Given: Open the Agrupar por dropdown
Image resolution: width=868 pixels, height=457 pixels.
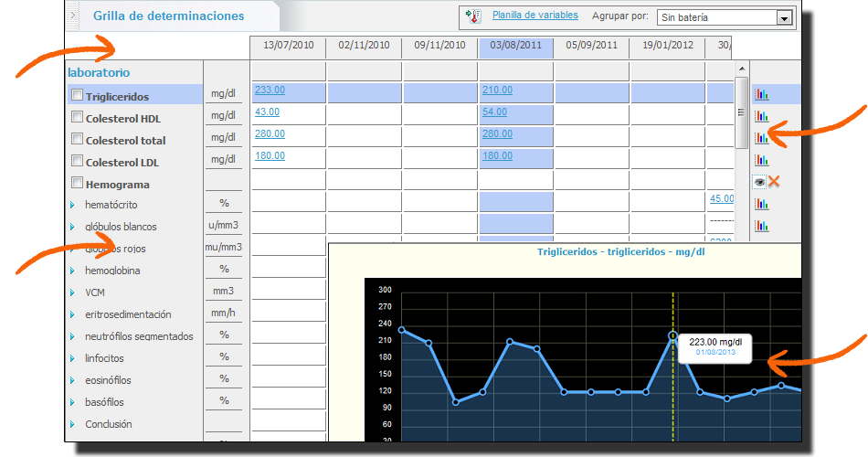Looking at the screenshot, I should pyautogui.click(x=782, y=17).
